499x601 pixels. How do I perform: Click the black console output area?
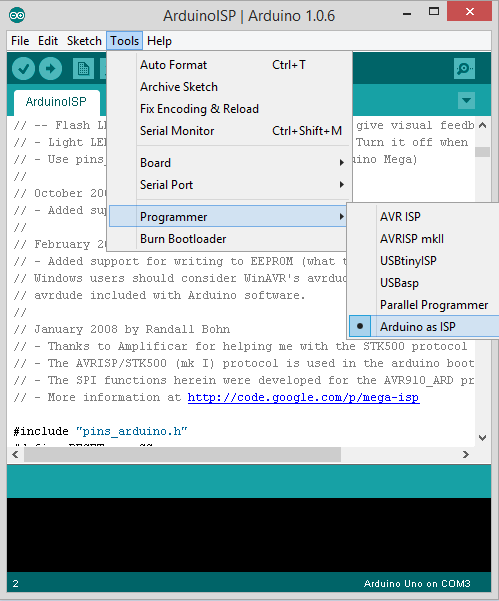tap(249, 535)
